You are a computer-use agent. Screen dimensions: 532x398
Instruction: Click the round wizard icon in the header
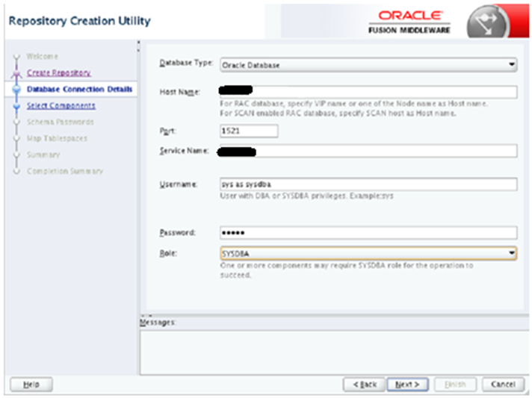click(x=488, y=22)
